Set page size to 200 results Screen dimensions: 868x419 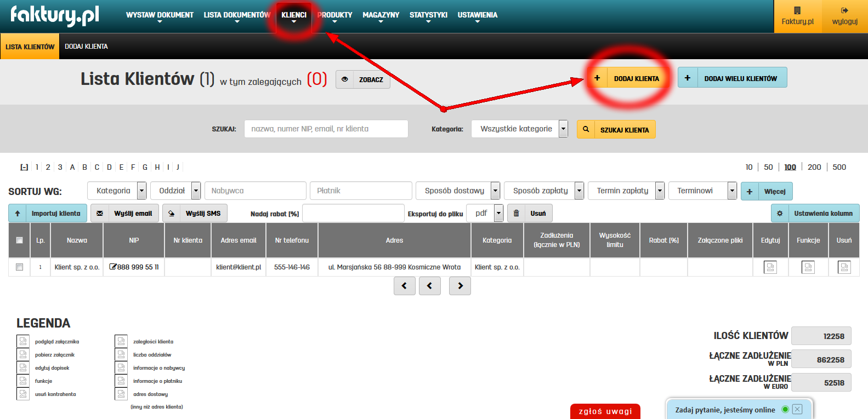coord(814,167)
